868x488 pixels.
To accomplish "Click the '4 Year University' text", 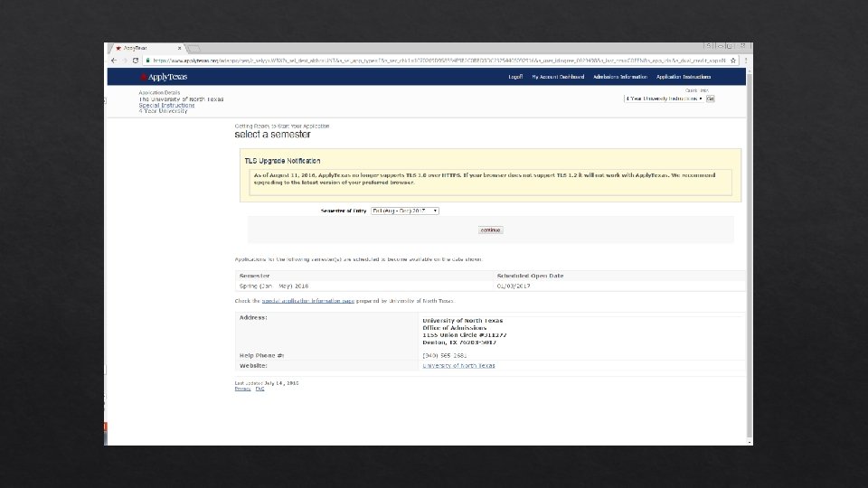I will pyautogui.click(x=163, y=111).
